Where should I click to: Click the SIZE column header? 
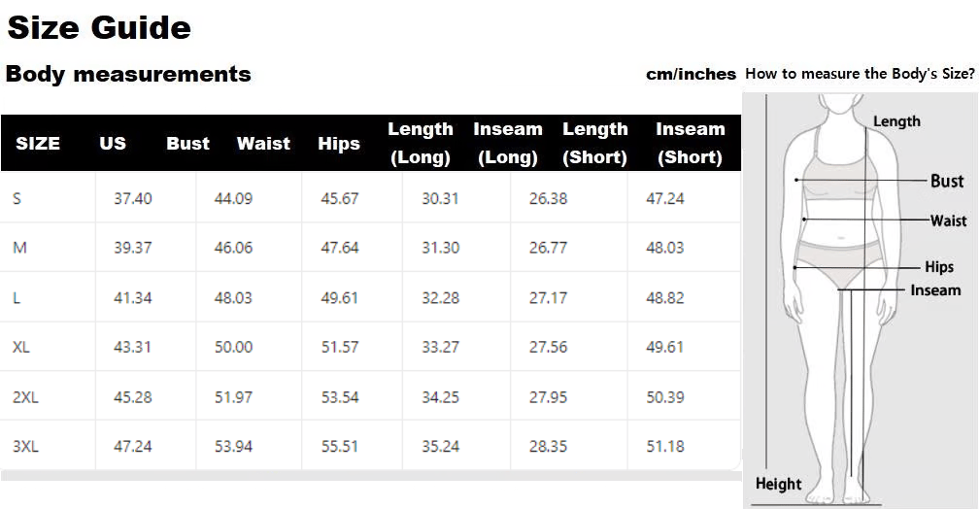point(38,143)
